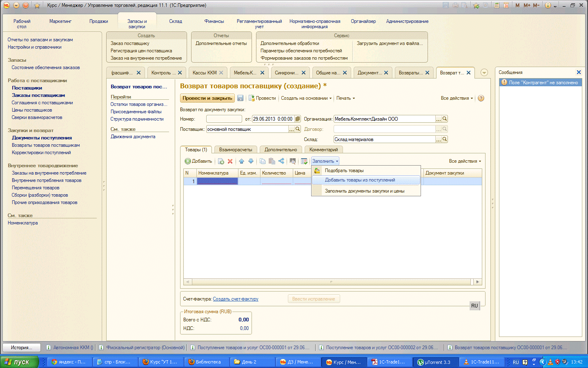Switch to the Дополнительно tab
Image resolution: width=588 pixels, height=368 pixels.
click(x=281, y=150)
